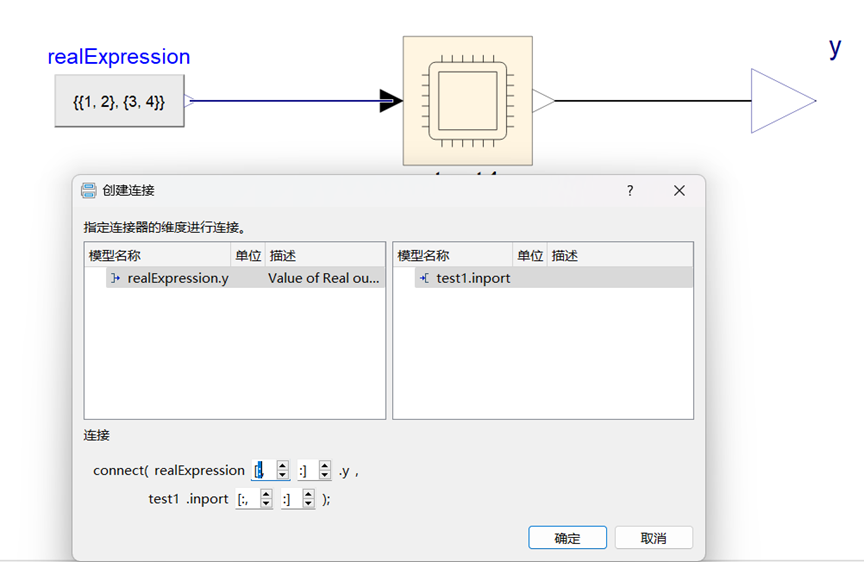
Task: Click the 'Value of Real ou...' description cell
Action: (x=324, y=278)
